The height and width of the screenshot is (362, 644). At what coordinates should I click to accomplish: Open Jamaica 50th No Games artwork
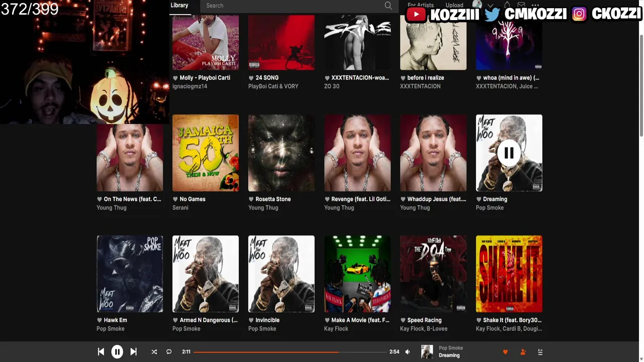(x=206, y=153)
